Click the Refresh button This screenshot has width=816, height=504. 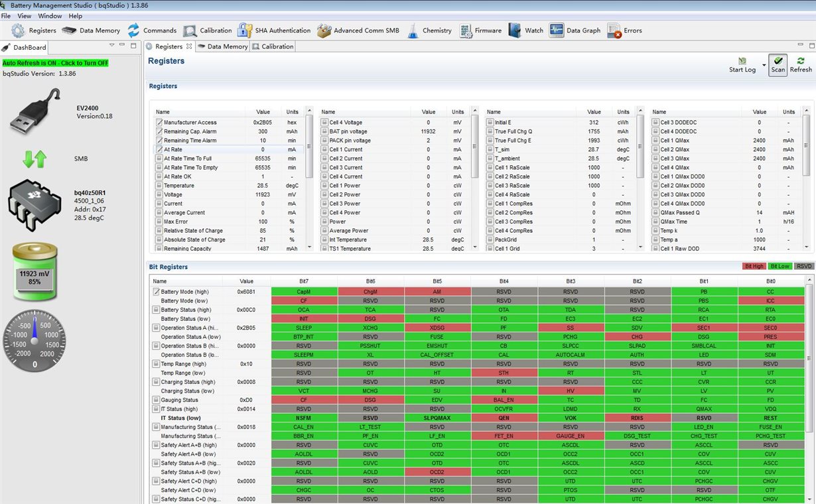(800, 64)
